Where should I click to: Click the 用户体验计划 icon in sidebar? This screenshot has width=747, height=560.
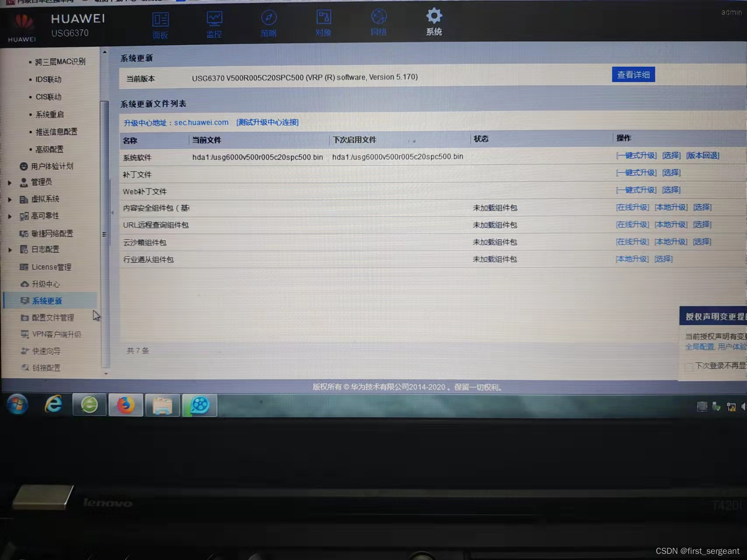tap(24, 166)
